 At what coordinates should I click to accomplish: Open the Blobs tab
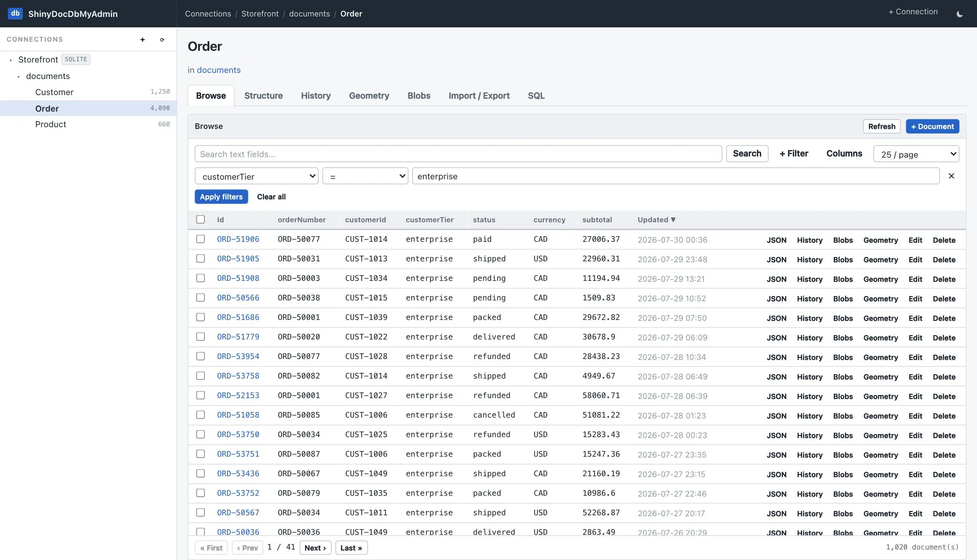point(419,96)
